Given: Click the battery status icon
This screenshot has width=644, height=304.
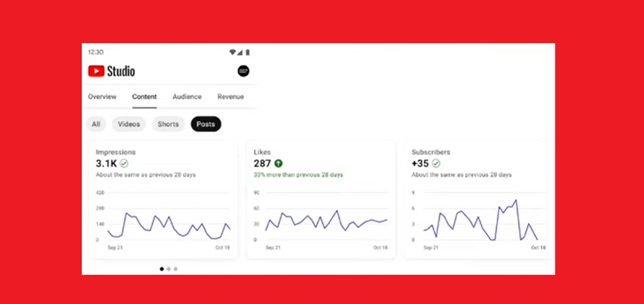Looking at the screenshot, I should click(x=248, y=52).
